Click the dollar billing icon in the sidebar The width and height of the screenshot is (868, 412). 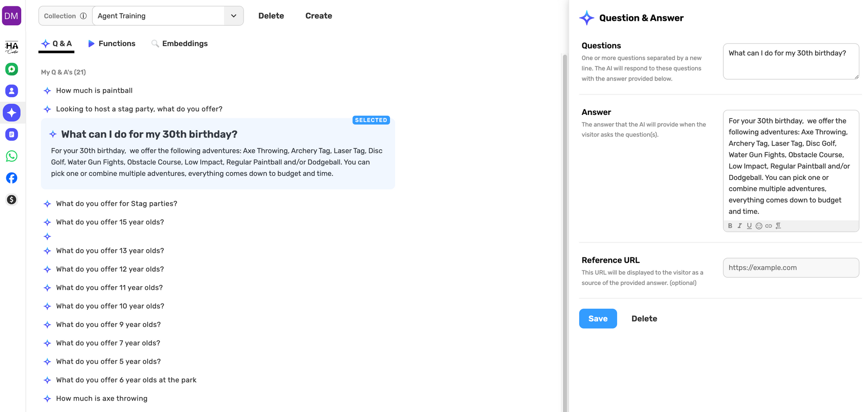[12, 199]
